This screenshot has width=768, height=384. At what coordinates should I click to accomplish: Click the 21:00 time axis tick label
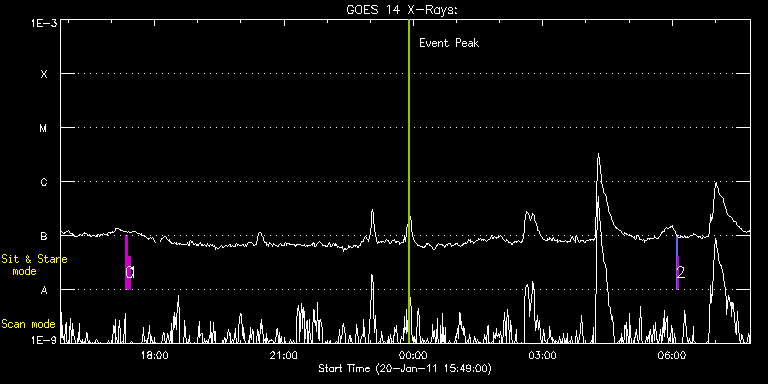(284, 355)
